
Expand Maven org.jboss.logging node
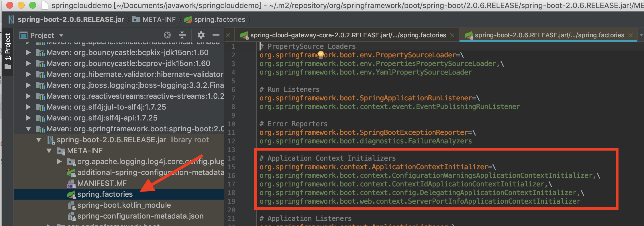pyautogui.click(x=28, y=85)
